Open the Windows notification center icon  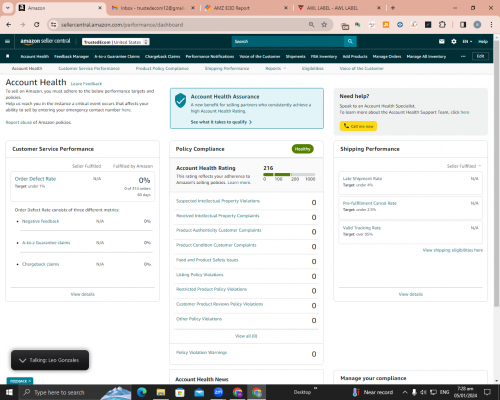(x=487, y=392)
